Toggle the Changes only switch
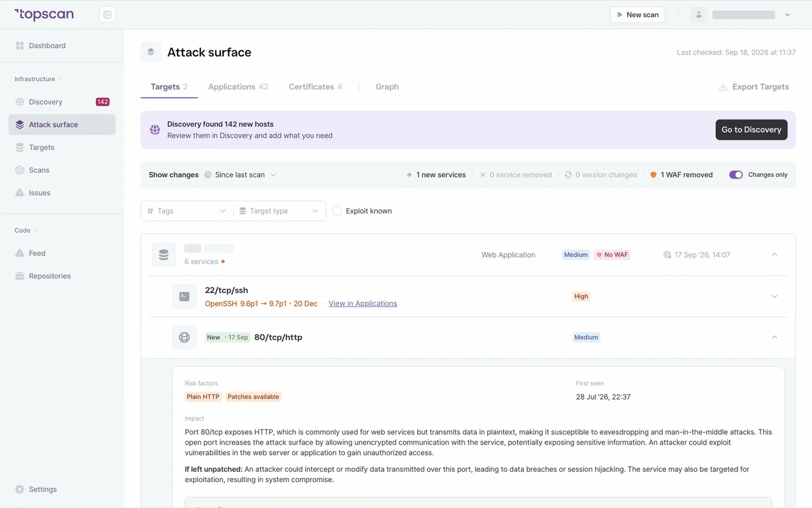Image resolution: width=812 pixels, height=508 pixels. (x=736, y=175)
